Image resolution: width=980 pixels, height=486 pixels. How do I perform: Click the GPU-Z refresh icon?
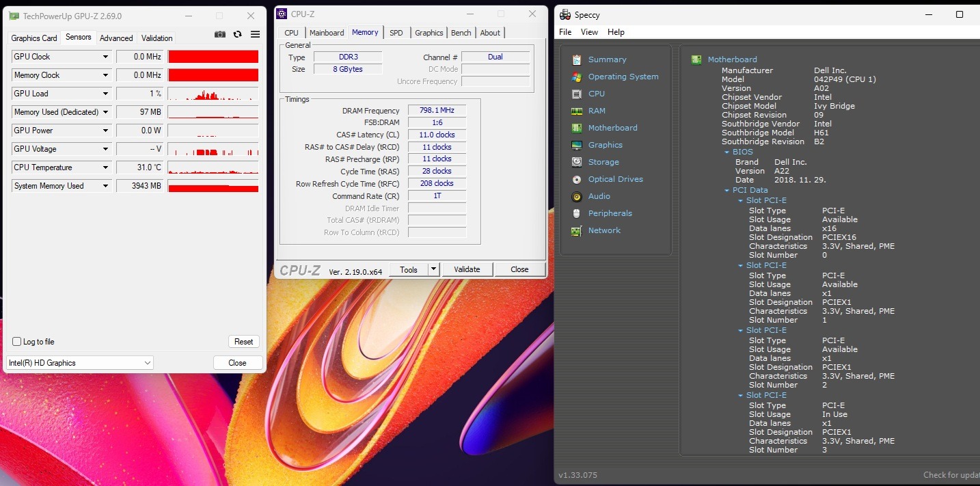237,34
